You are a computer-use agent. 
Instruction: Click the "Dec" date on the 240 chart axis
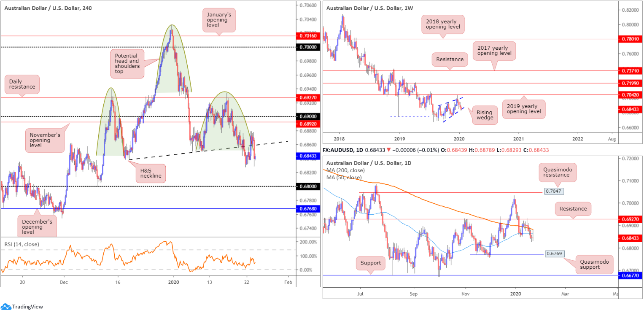(64, 282)
